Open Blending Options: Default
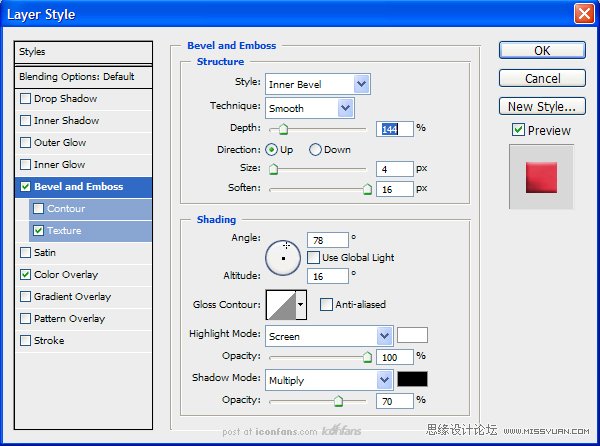 (x=83, y=77)
